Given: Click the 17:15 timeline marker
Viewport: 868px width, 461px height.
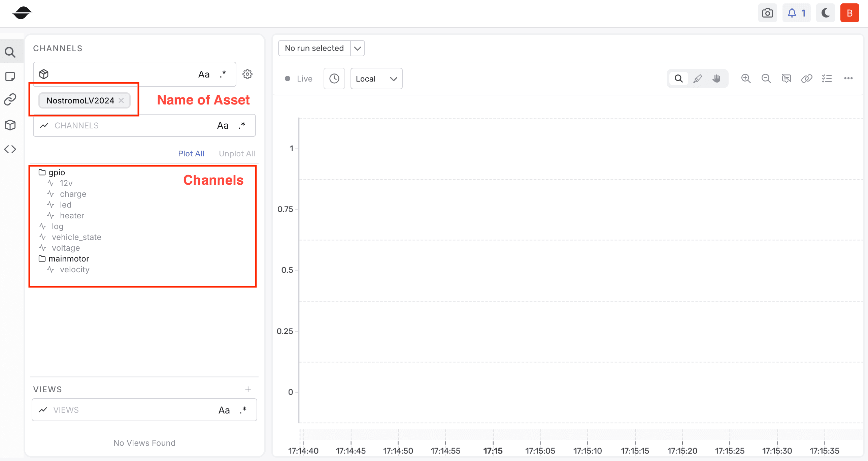Looking at the screenshot, I should click(493, 451).
